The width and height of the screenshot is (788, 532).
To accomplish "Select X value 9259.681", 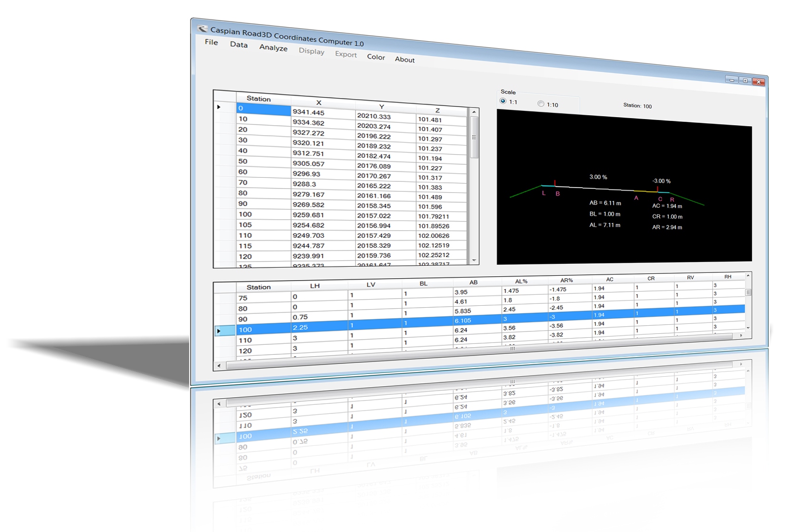I will (323, 215).
